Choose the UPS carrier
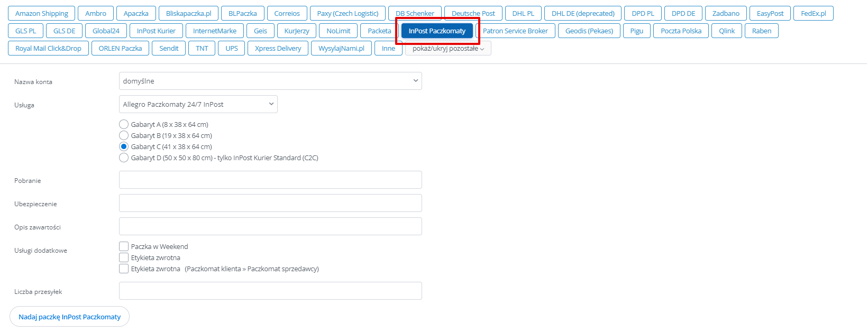868x332 pixels. tap(232, 48)
